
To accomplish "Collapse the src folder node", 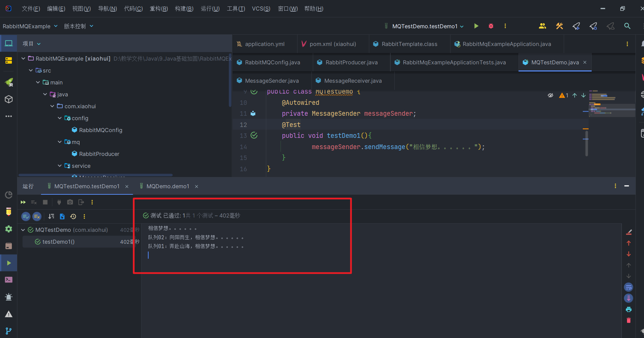I will point(31,70).
